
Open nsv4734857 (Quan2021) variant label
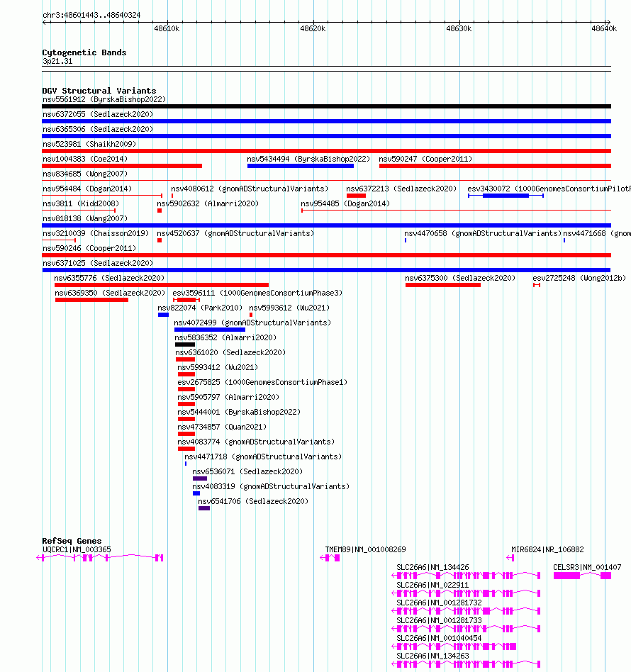(x=222, y=427)
